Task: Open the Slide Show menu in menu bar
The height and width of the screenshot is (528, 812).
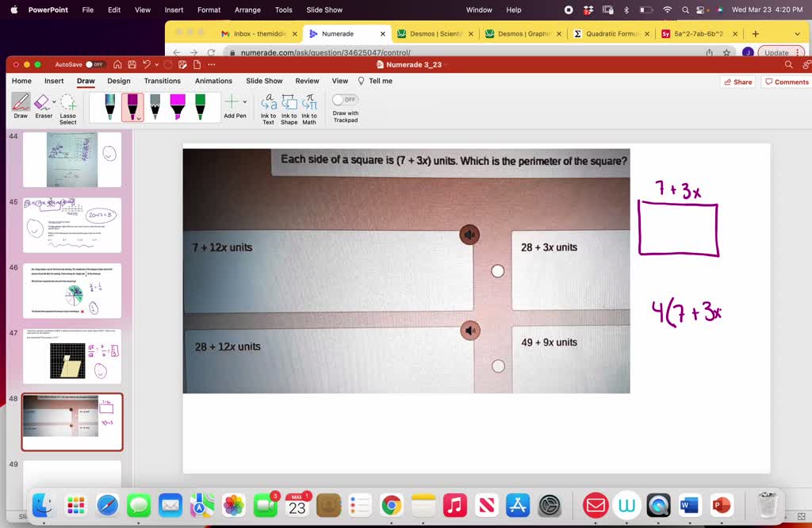Action: (324, 10)
